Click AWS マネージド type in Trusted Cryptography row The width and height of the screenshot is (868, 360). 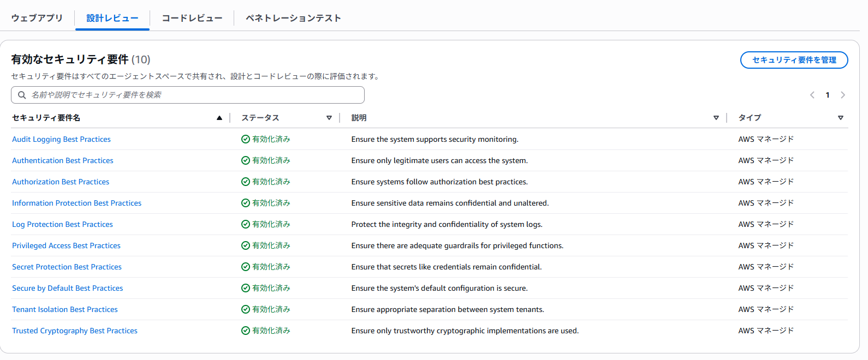pos(766,331)
